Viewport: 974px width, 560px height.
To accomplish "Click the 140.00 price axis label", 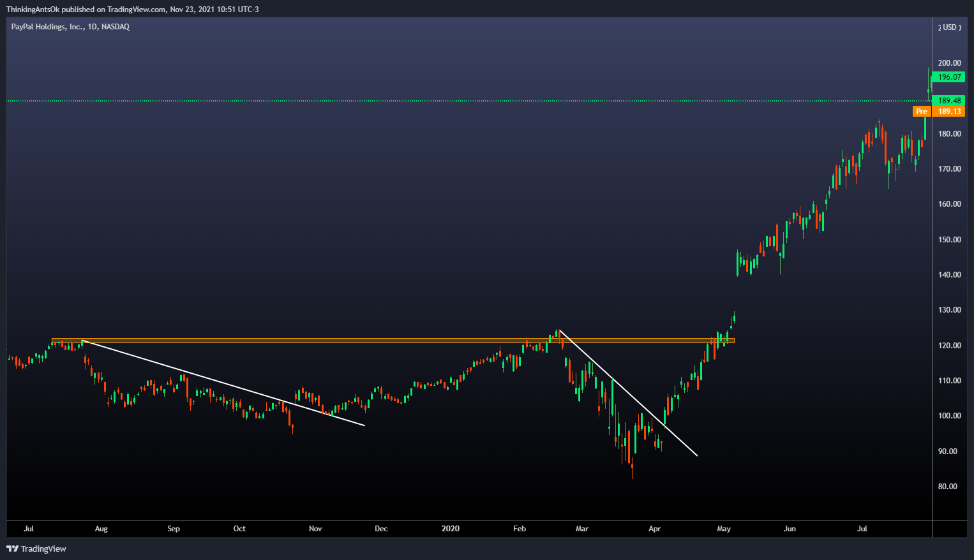I will (x=950, y=275).
